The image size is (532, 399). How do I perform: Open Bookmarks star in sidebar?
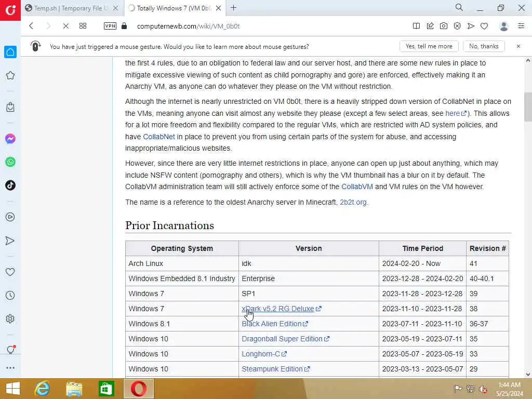point(10,75)
